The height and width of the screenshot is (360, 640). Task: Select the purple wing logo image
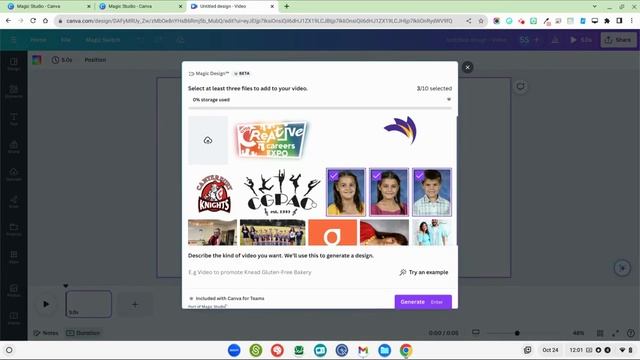[400, 130]
